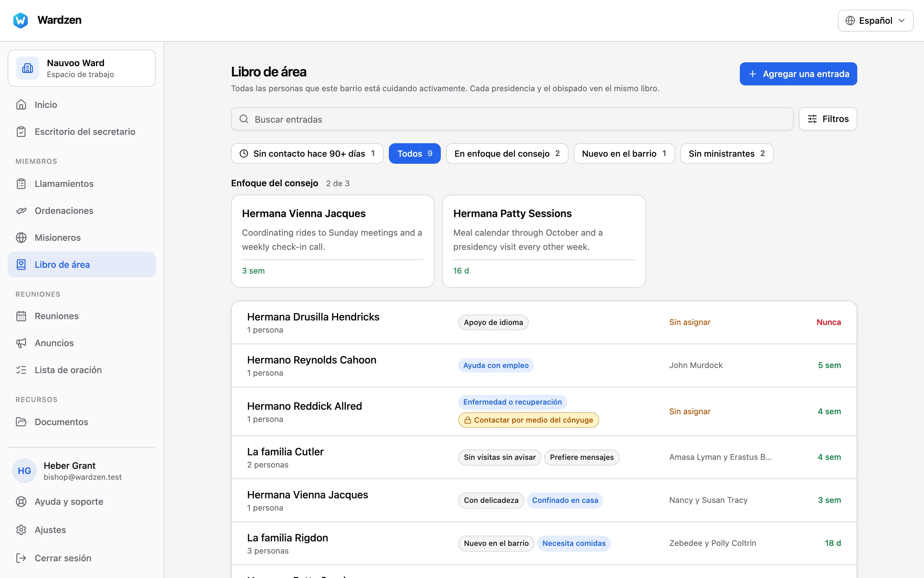Open the Hermana Patty Sessions focus card
This screenshot has width=924, height=578.
[x=544, y=241]
